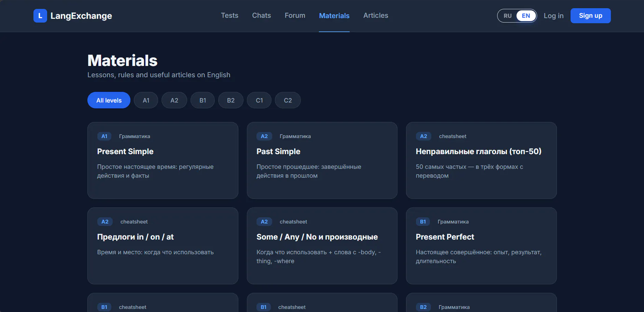Viewport: 644px width, 312px height.
Task: Click 'cheatsheet' label on Предлоги card
Action: click(x=134, y=221)
